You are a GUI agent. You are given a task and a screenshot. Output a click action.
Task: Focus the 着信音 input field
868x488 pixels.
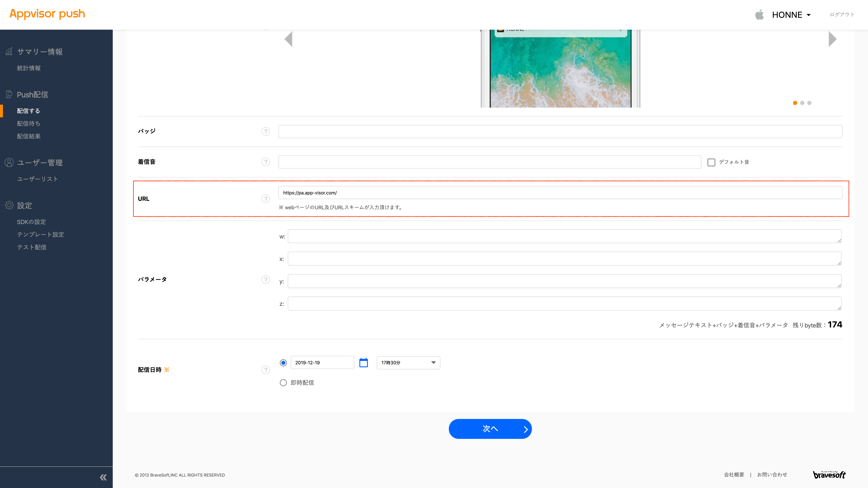pos(490,162)
